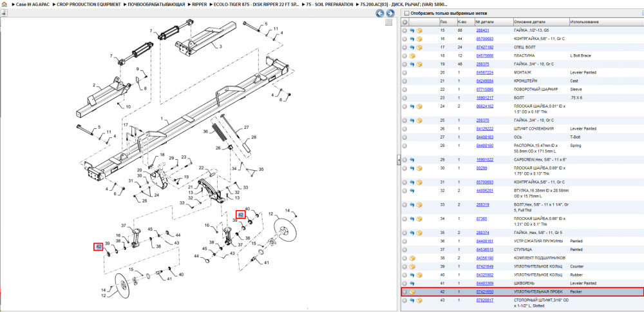Viewport: 644px width, 312px height.
Task: Open next diagram with the right arrow
Action: [x=390, y=13]
